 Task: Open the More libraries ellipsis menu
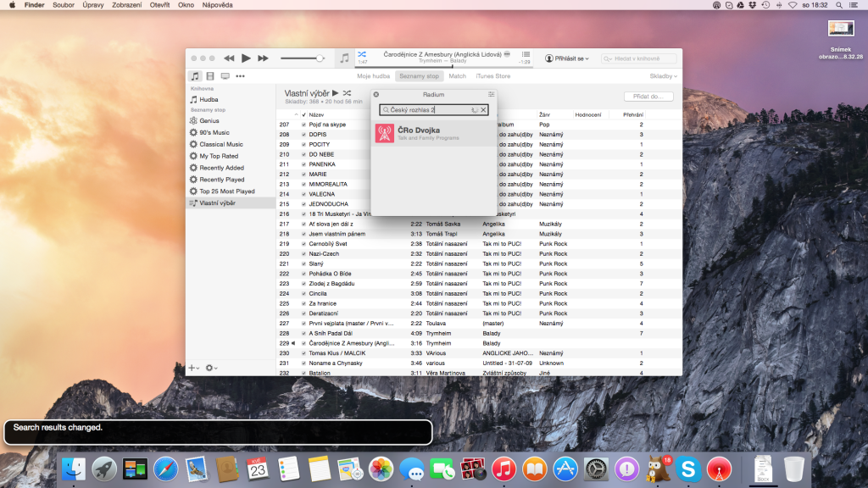click(240, 76)
